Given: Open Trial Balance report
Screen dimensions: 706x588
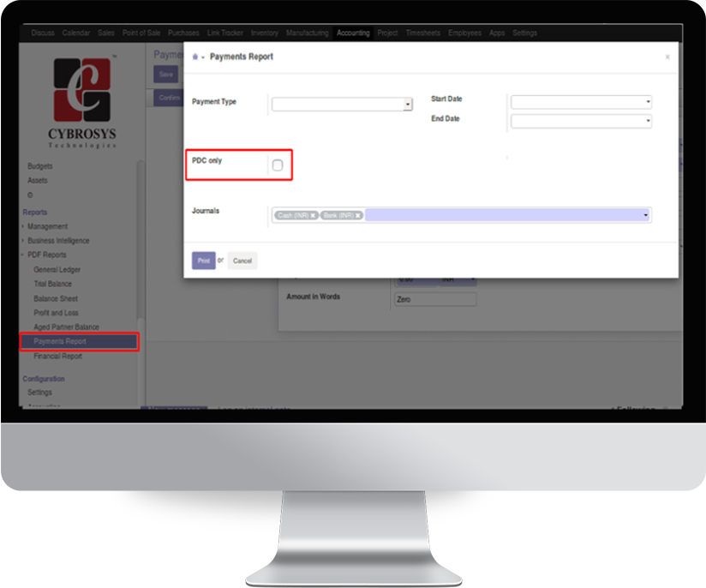Looking at the screenshot, I should point(52,284).
